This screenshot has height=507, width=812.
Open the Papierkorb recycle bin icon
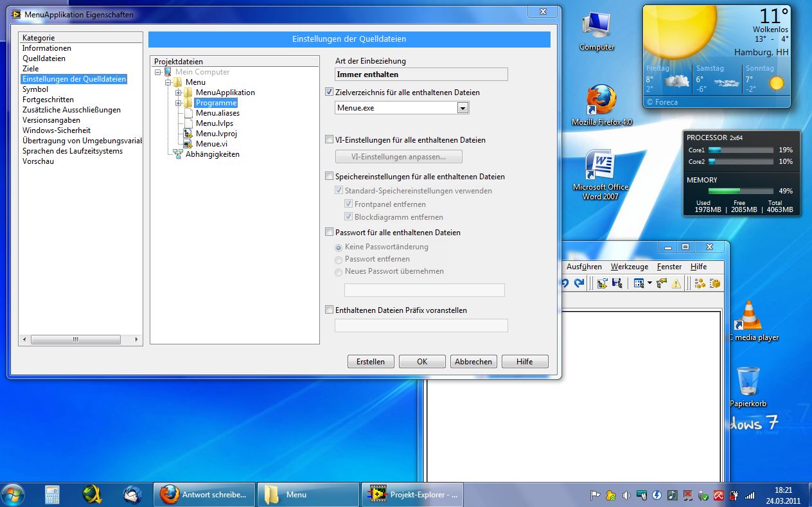(x=748, y=387)
